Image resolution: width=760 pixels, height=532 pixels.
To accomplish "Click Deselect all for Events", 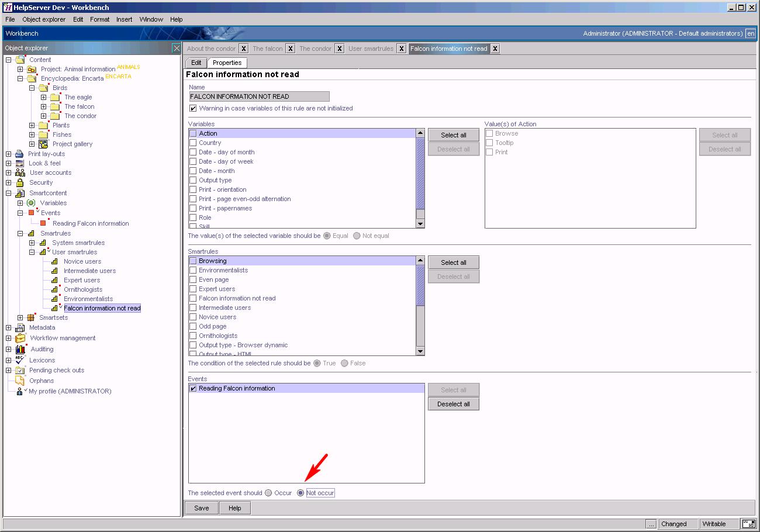I will pyautogui.click(x=453, y=404).
